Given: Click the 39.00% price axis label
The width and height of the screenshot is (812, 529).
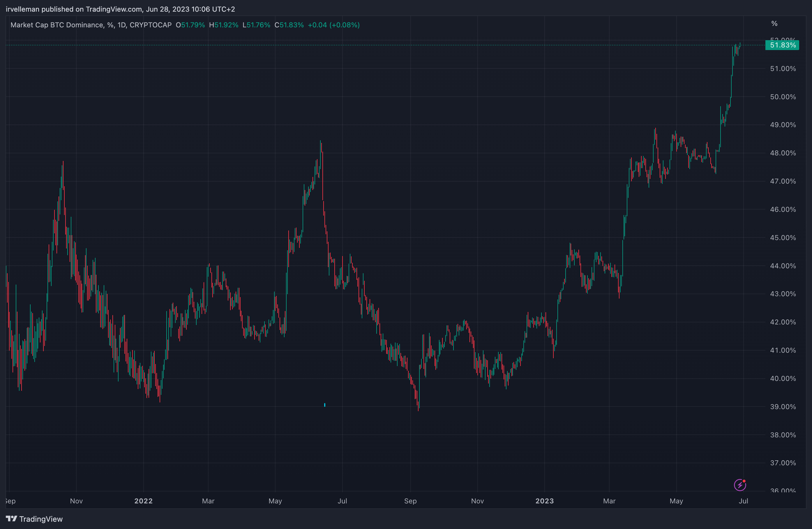Looking at the screenshot, I should (x=783, y=406).
